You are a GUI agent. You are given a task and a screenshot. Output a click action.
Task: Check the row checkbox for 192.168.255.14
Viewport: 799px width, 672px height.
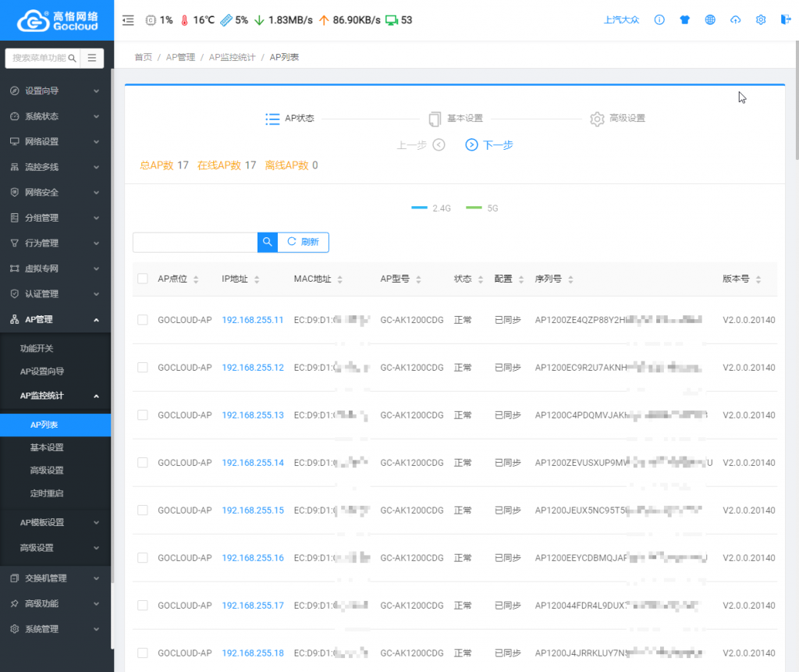tap(143, 463)
